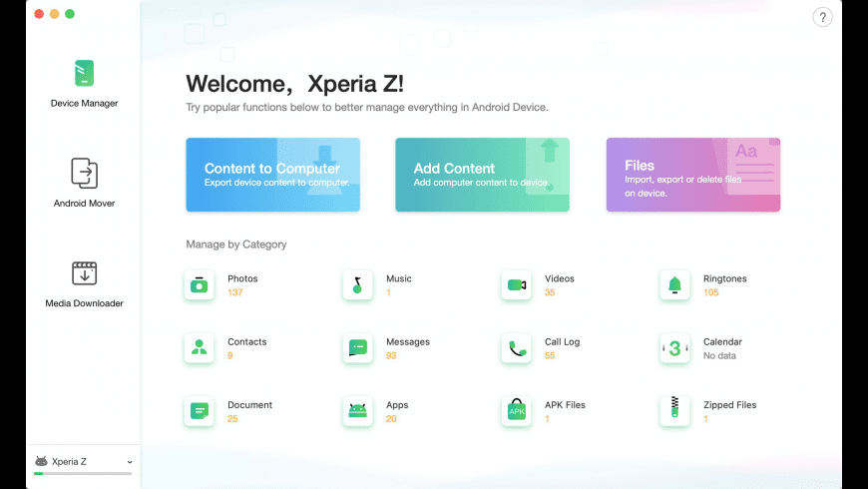The image size is (868, 489).
Task: Click the Call Log count 55
Action: click(x=550, y=355)
